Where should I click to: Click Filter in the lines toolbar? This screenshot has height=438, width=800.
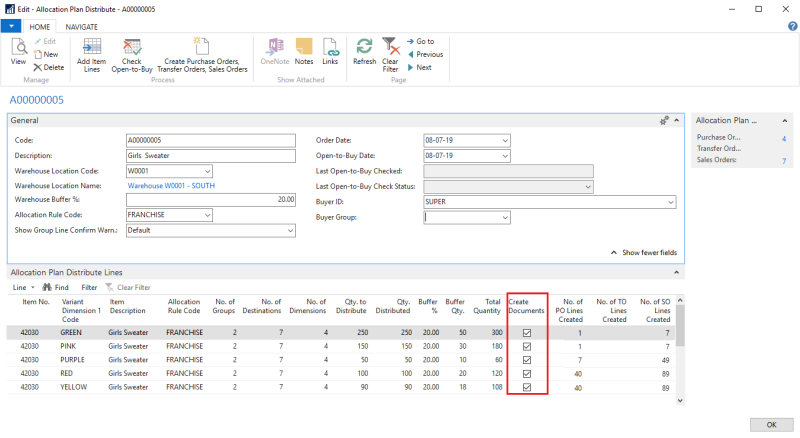click(89, 287)
